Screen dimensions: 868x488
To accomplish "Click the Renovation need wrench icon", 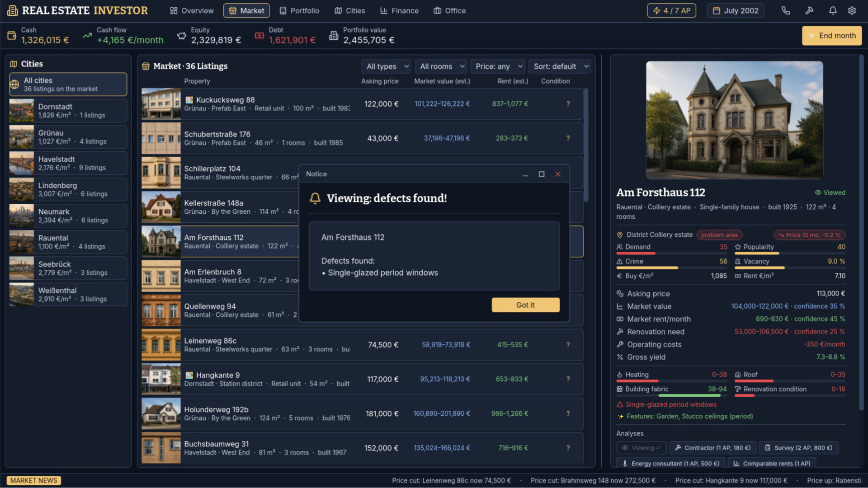I will tap(620, 332).
